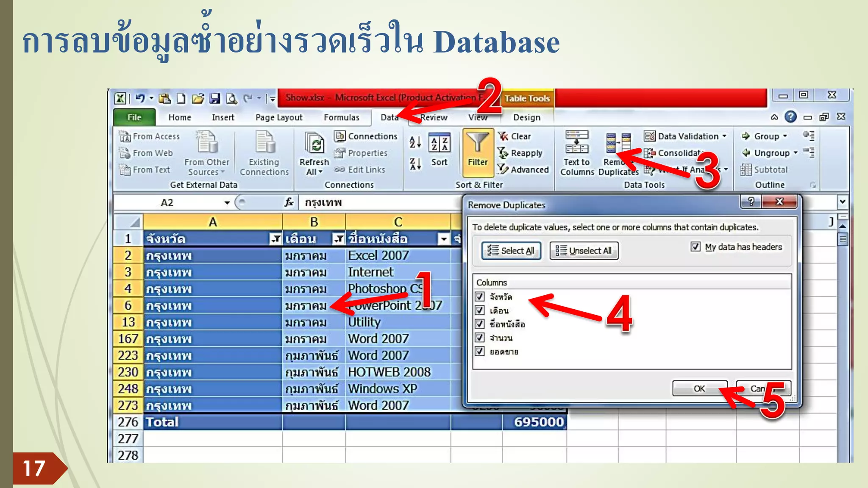Switch to the Page Layout tab
The height and width of the screenshot is (488, 868).
point(279,117)
